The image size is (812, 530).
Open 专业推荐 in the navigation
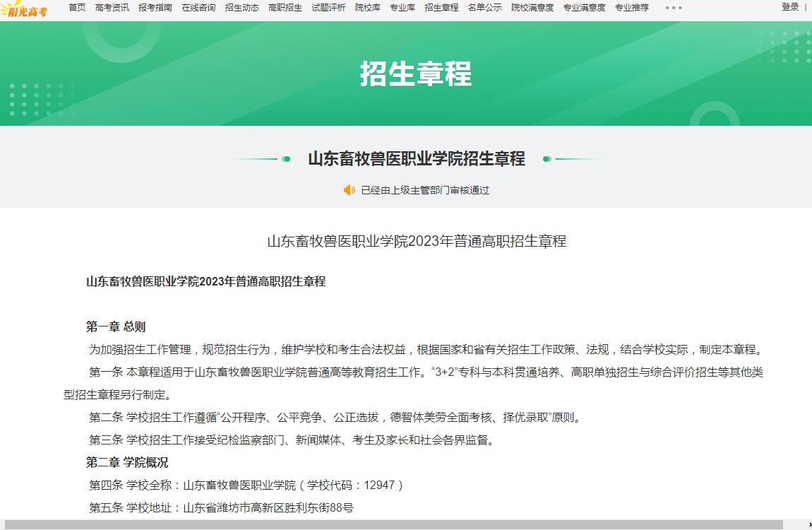coord(632,8)
